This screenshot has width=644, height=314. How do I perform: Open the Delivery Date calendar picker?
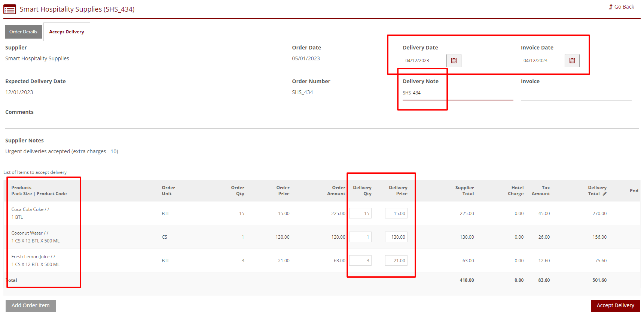point(454,61)
